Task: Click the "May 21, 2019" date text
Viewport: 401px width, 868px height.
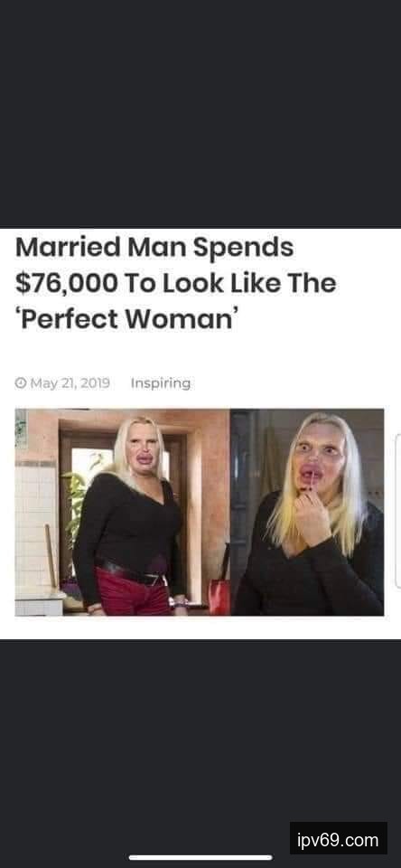Action: pyautogui.click(x=70, y=382)
